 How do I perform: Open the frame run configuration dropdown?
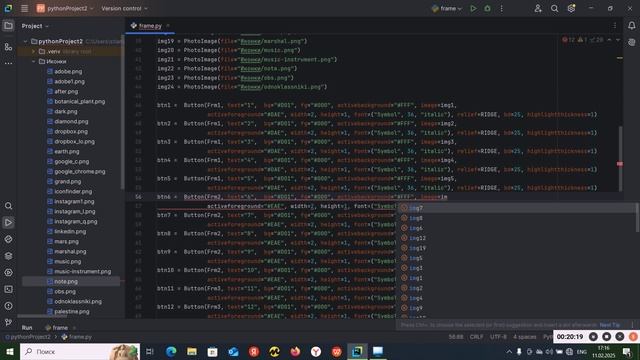[x=447, y=8]
